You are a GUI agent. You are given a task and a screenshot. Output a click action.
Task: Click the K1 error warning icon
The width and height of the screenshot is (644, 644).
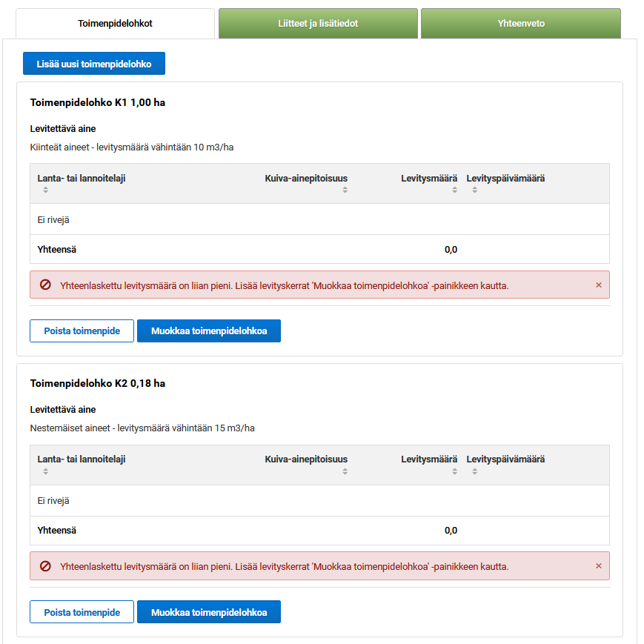tap(45, 285)
